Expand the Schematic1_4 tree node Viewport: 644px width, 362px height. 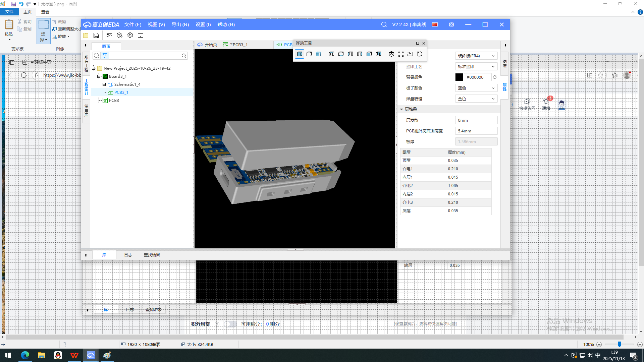[104, 84]
